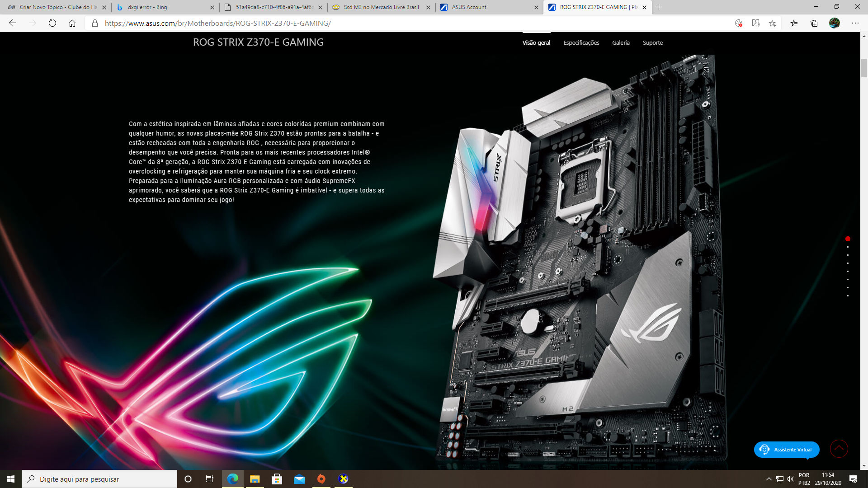Screen dimensions: 868x488
Task: Click the taskbar search box
Action: [99, 479]
